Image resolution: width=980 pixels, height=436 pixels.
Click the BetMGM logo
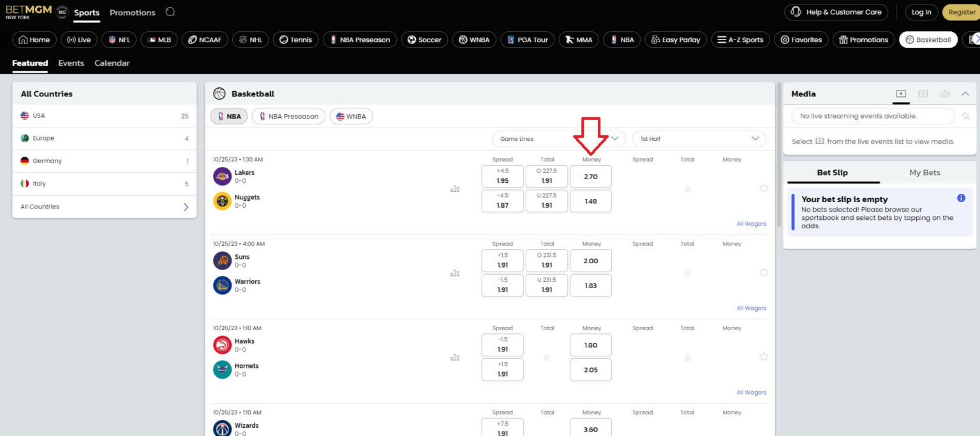29,11
